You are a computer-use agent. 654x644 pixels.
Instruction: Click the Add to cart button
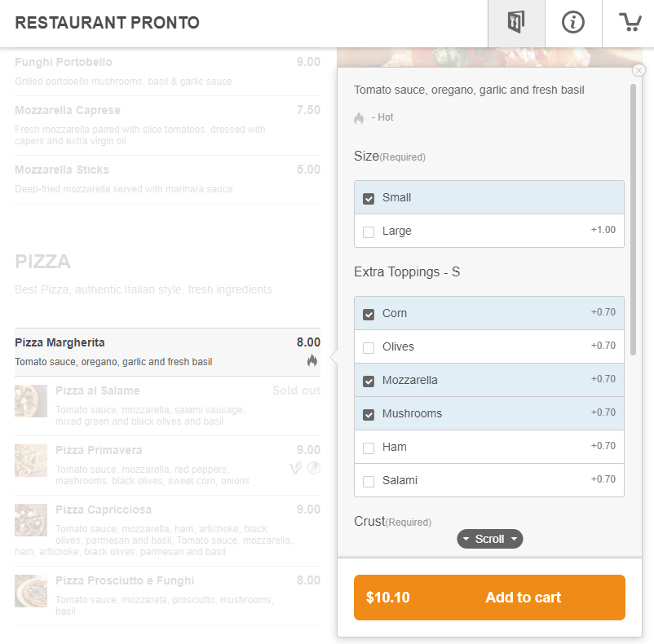[x=522, y=598]
